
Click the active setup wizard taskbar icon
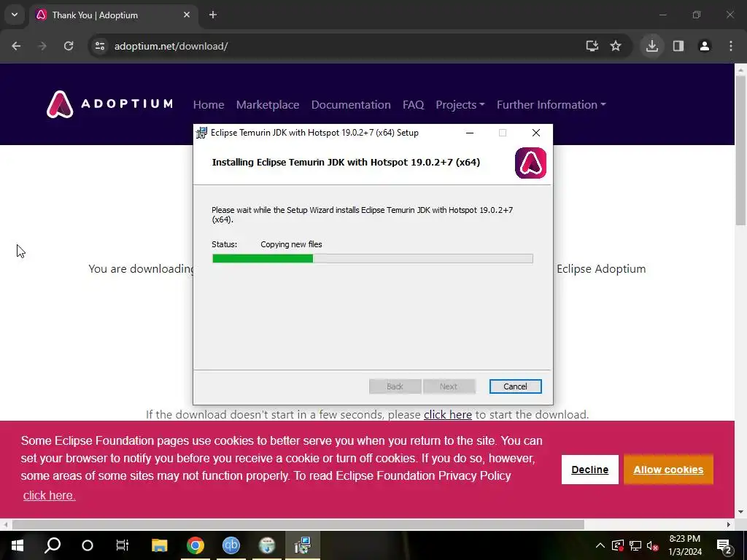(x=303, y=545)
